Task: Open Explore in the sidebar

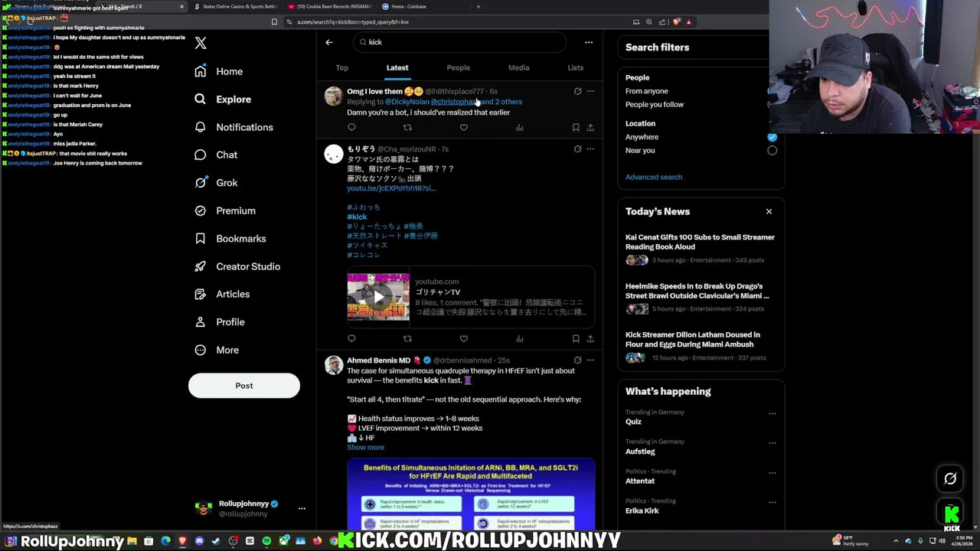Action: [x=223, y=99]
